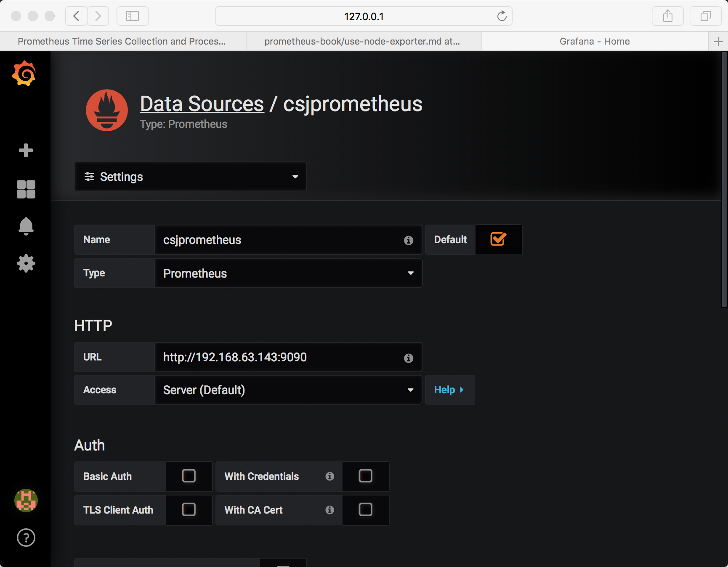Open the Grafana logo home menu
The width and height of the screenshot is (728, 567).
click(24, 74)
